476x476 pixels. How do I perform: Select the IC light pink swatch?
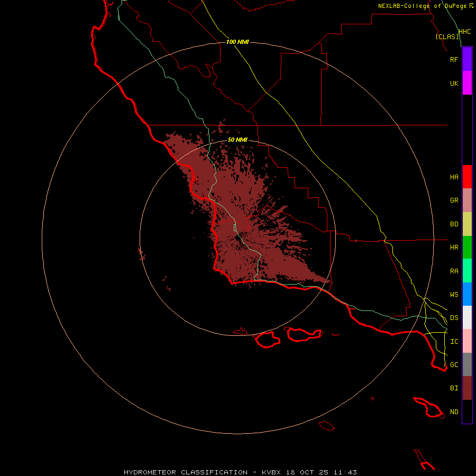[x=467, y=341]
